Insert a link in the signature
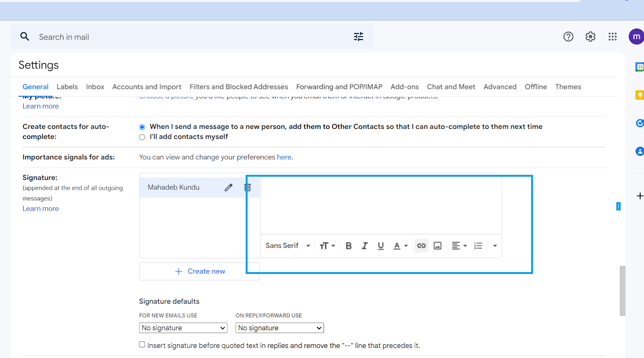The image size is (644, 358). (421, 246)
